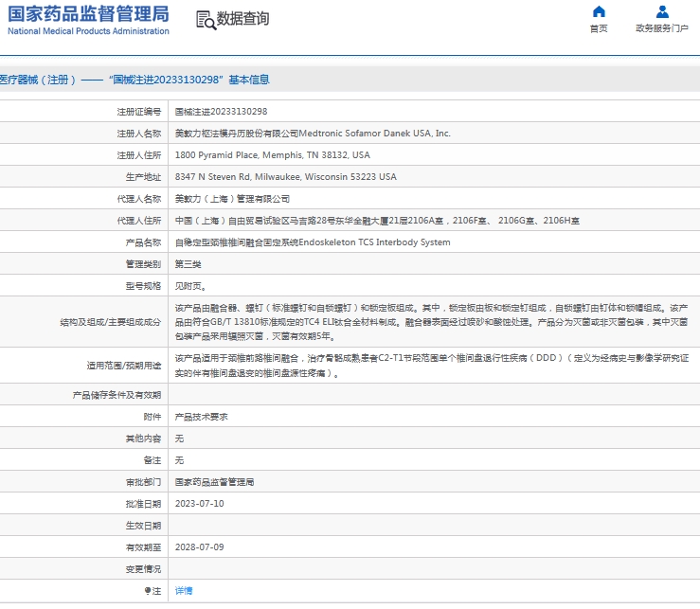Click the 数据查询 search document icon

point(206,20)
